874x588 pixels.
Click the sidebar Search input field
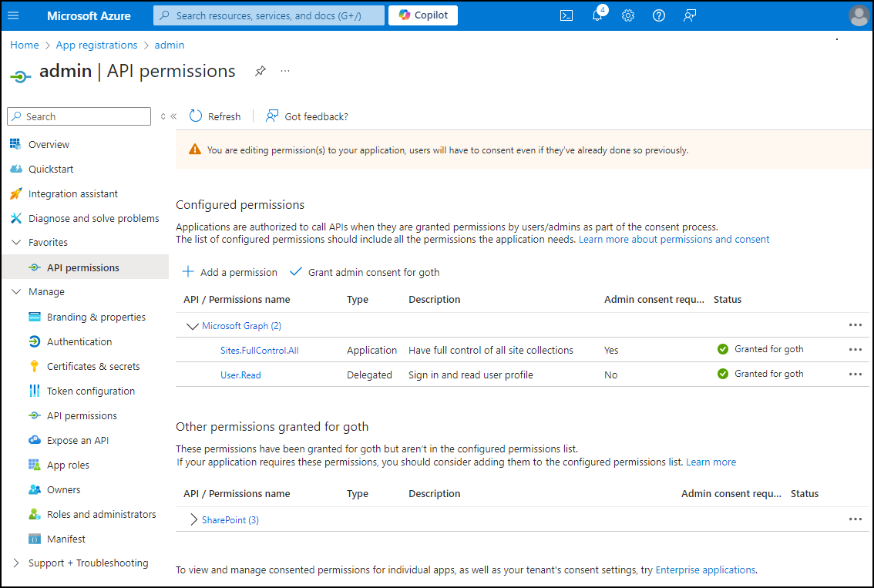click(79, 116)
